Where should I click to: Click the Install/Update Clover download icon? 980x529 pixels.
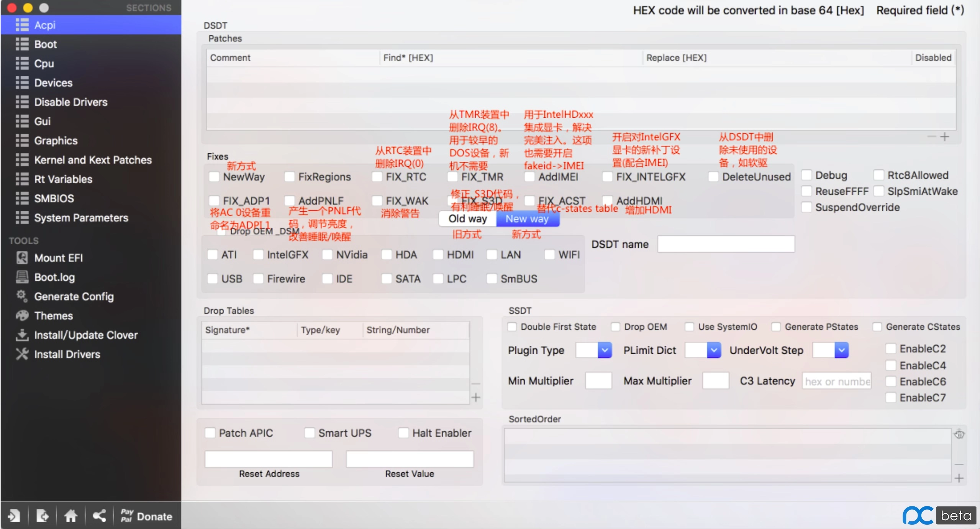click(x=22, y=335)
